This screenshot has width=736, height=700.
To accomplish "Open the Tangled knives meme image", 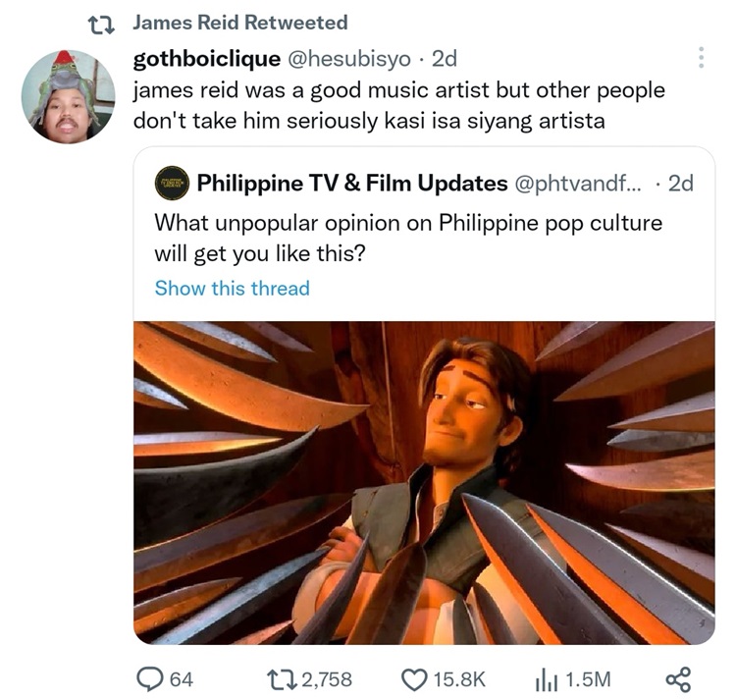I will pyautogui.click(x=424, y=483).
